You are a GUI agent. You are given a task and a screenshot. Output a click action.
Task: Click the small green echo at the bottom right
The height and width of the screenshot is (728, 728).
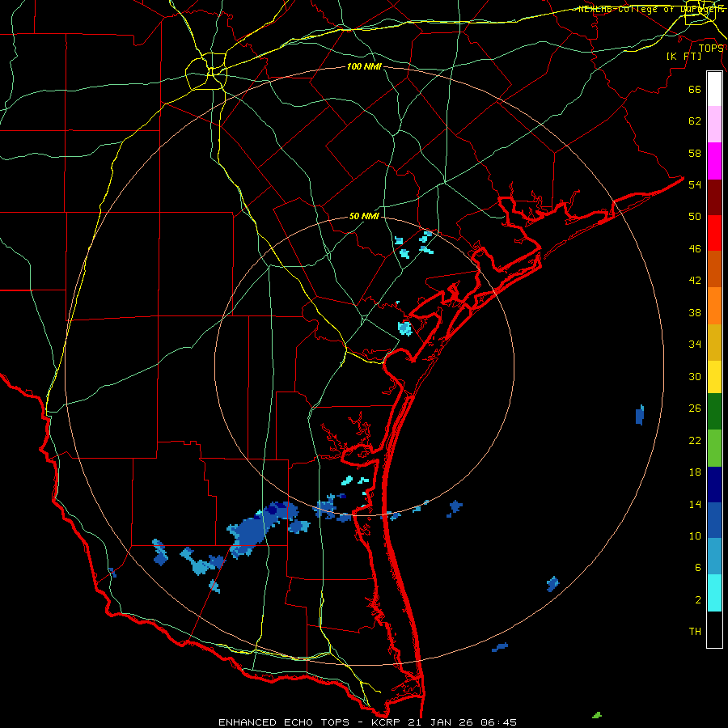point(597,715)
